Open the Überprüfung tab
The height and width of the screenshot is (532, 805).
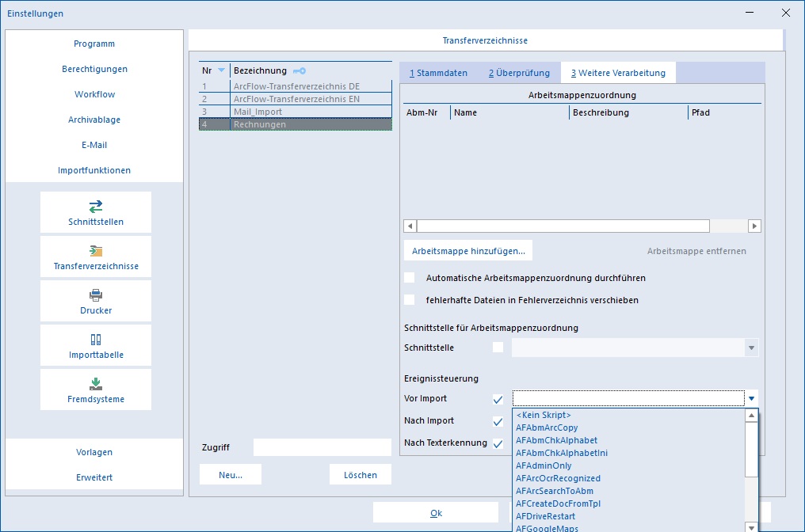(519, 73)
